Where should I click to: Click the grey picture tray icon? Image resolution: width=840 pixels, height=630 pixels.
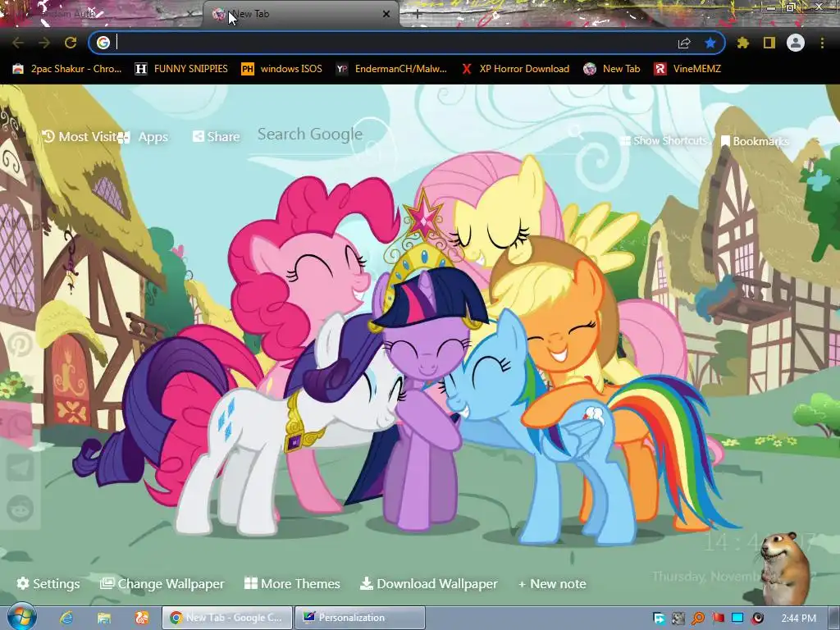[678, 619]
